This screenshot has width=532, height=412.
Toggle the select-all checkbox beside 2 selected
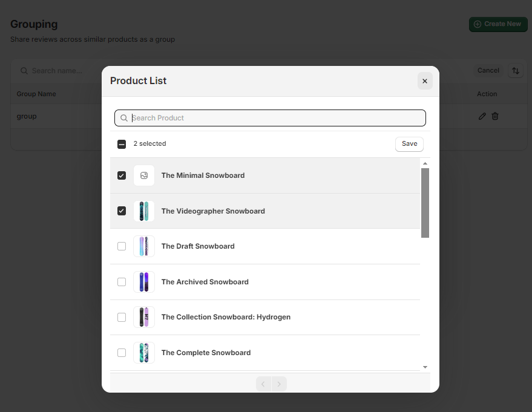122,144
